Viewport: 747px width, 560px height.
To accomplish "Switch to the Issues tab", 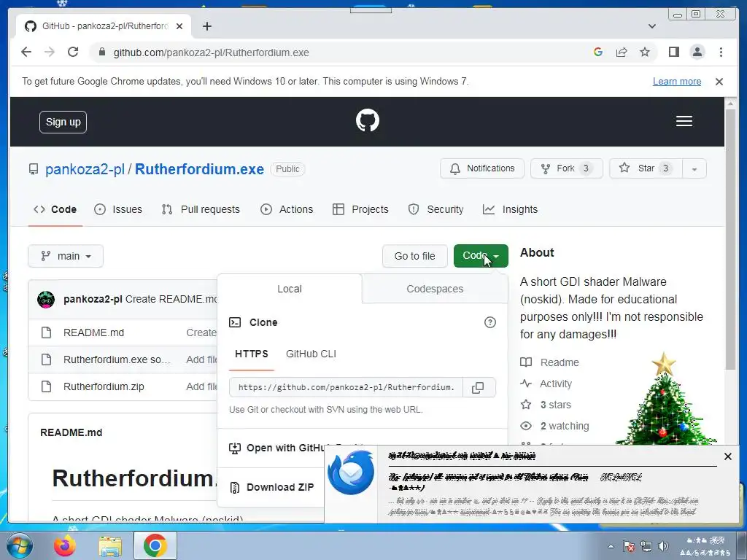I will pos(119,209).
